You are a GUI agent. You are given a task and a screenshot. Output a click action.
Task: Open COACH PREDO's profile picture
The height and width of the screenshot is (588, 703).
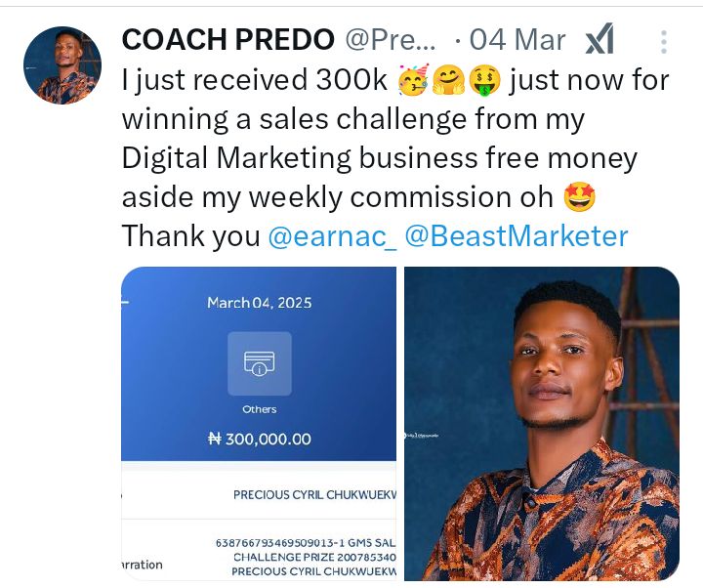62,64
